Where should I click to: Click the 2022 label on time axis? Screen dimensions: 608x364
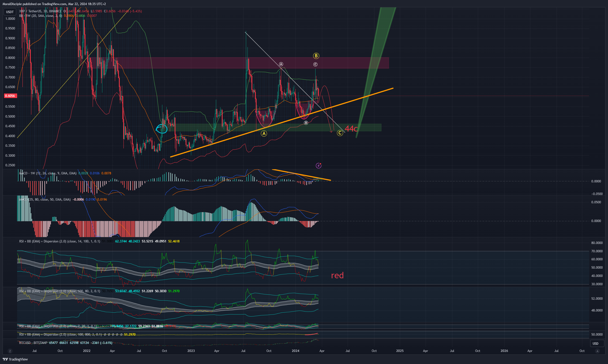coord(87,351)
